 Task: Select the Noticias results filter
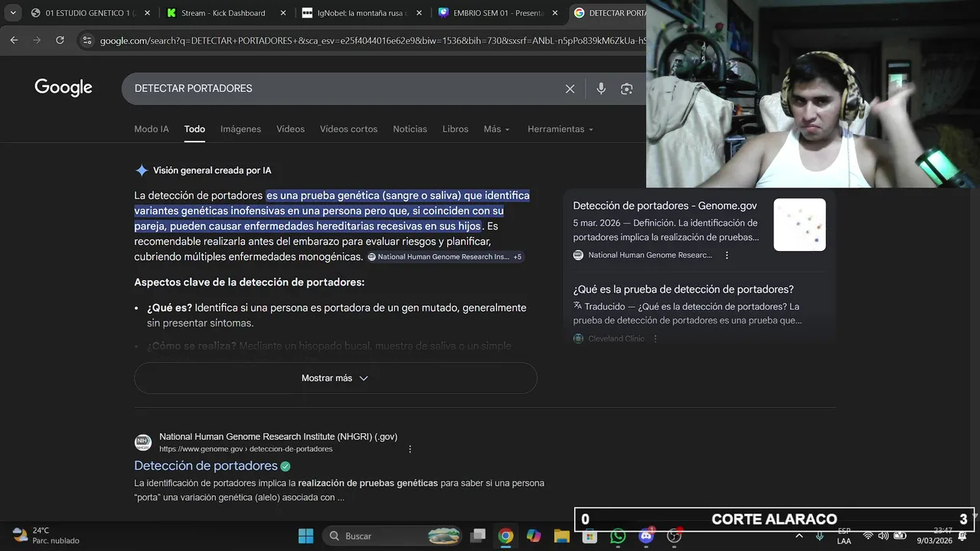[410, 129]
